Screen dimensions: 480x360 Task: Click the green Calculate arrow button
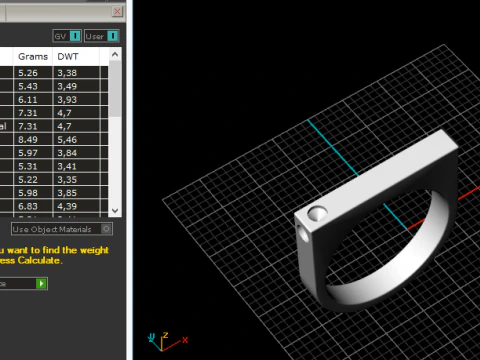click(x=41, y=284)
